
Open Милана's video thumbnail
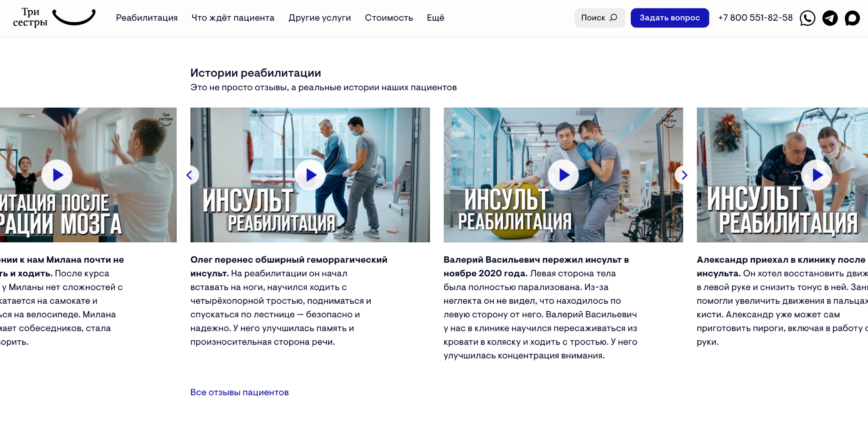click(x=88, y=175)
